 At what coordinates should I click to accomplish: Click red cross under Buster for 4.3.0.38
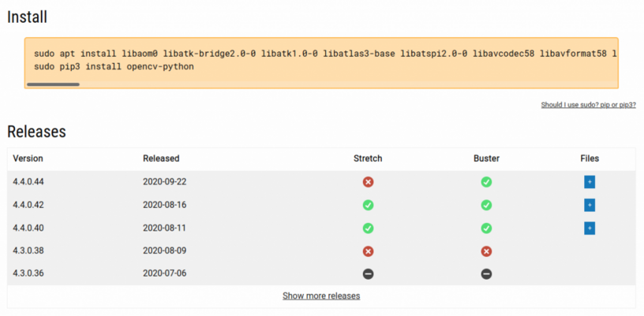pyautogui.click(x=486, y=251)
